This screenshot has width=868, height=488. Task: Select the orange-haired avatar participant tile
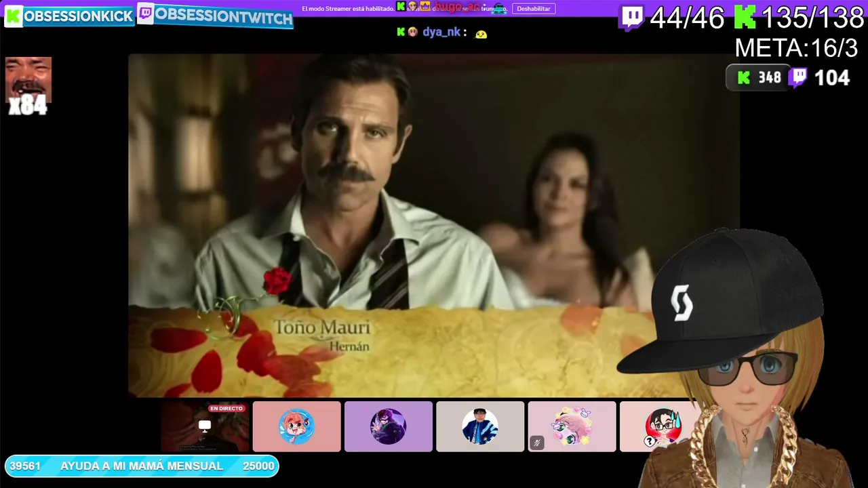[296, 426]
